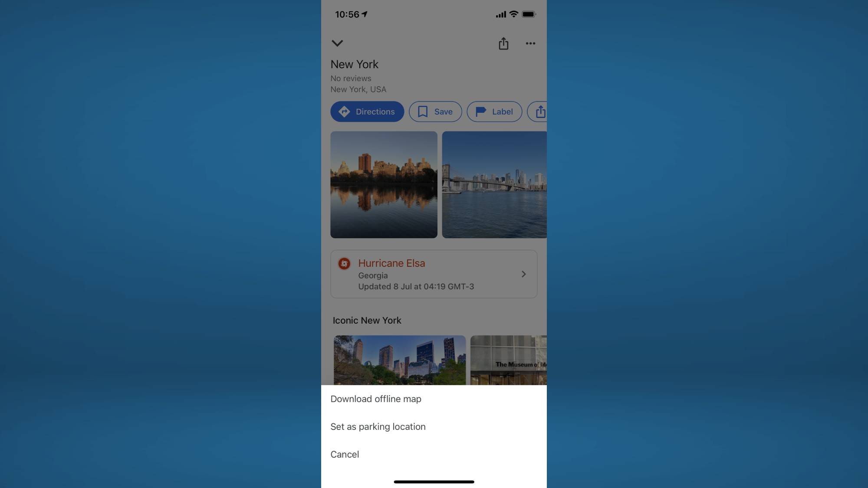Image resolution: width=868 pixels, height=488 pixels.
Task: Toggle Save location for New York
Action: [x=435, y=111]
